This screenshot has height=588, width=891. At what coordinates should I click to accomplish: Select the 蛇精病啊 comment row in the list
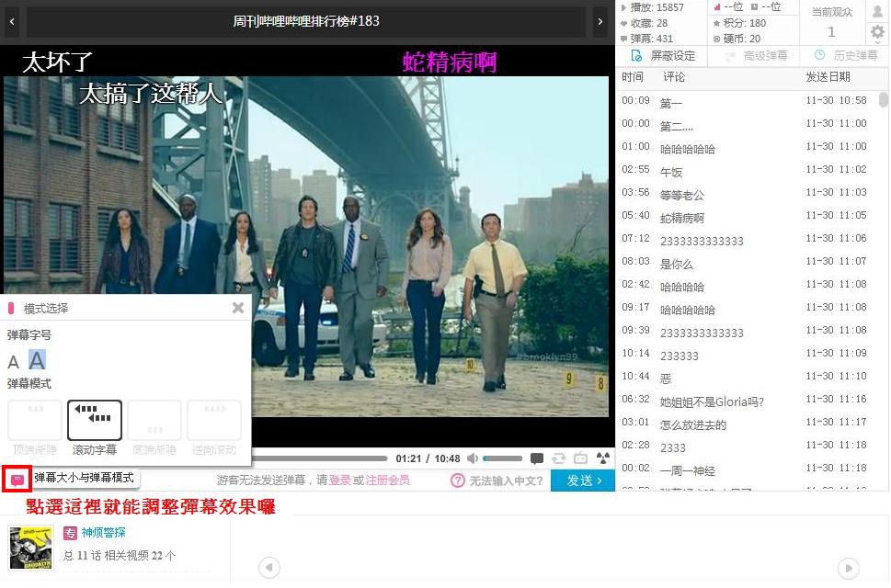[x=747, y=217]
